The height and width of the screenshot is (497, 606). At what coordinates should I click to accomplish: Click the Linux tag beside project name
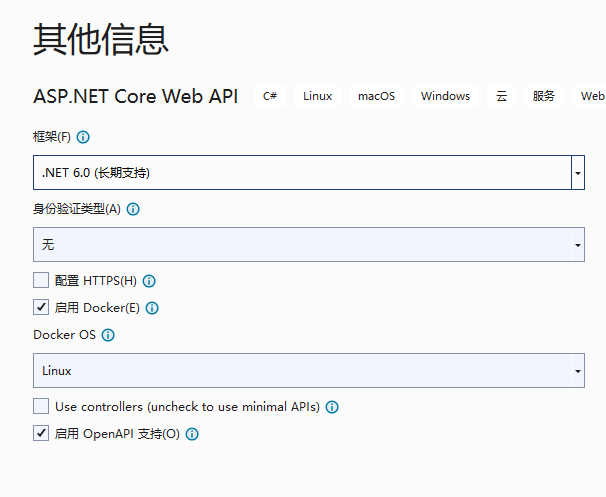317,96
